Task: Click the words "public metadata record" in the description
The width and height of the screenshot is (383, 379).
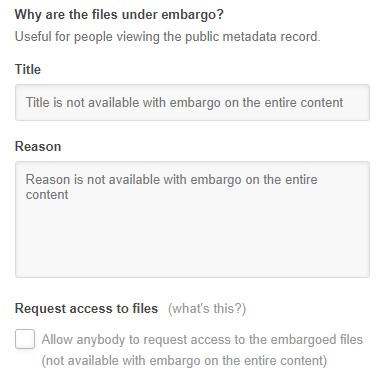Action: tap(252, 36)
